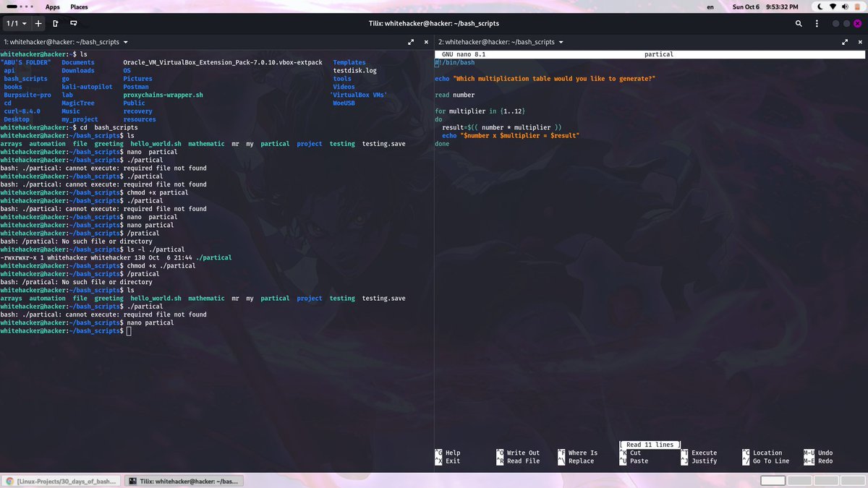Maximize terminal pane 1 with arrows icon
The height and width of the screenshot is (488, 868).
coord(410,42)
